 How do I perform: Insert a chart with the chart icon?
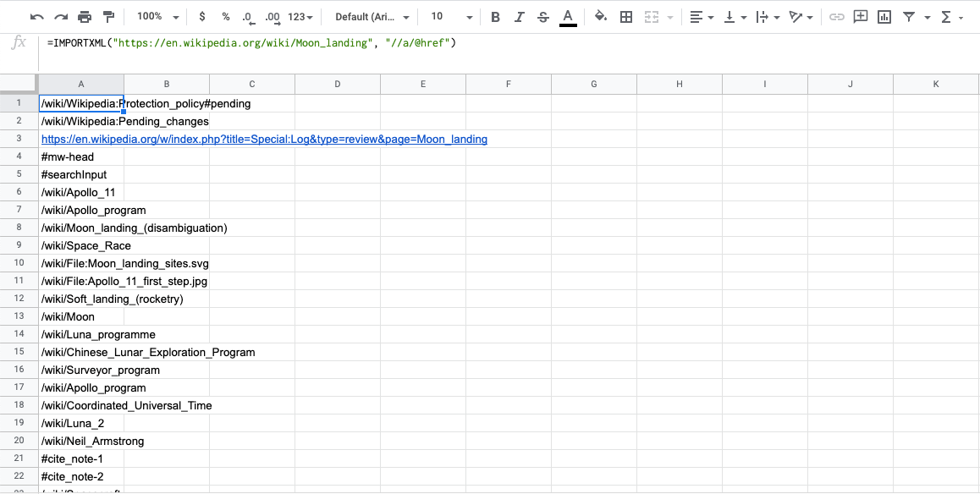(x=884, y=17)
